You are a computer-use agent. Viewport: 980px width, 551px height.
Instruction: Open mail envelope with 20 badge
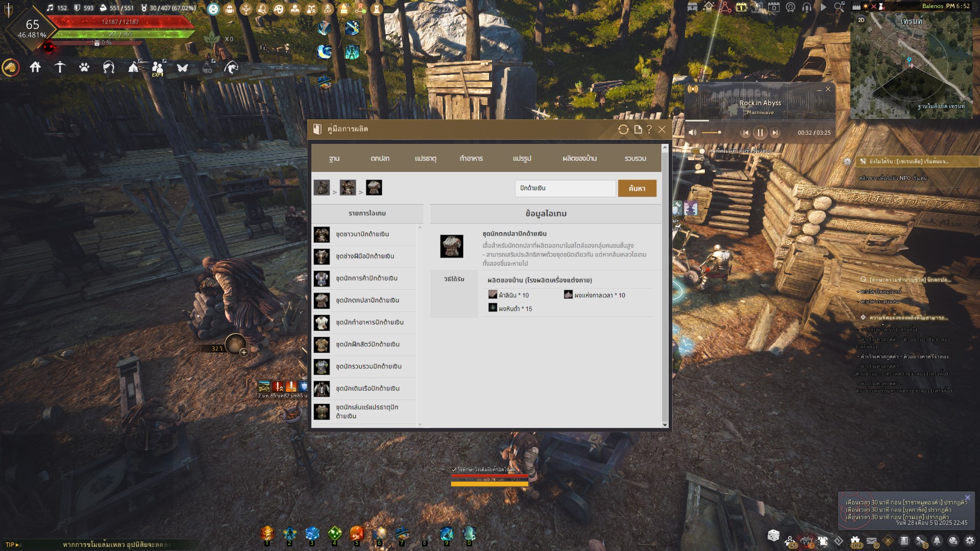[x=872, y=541]
